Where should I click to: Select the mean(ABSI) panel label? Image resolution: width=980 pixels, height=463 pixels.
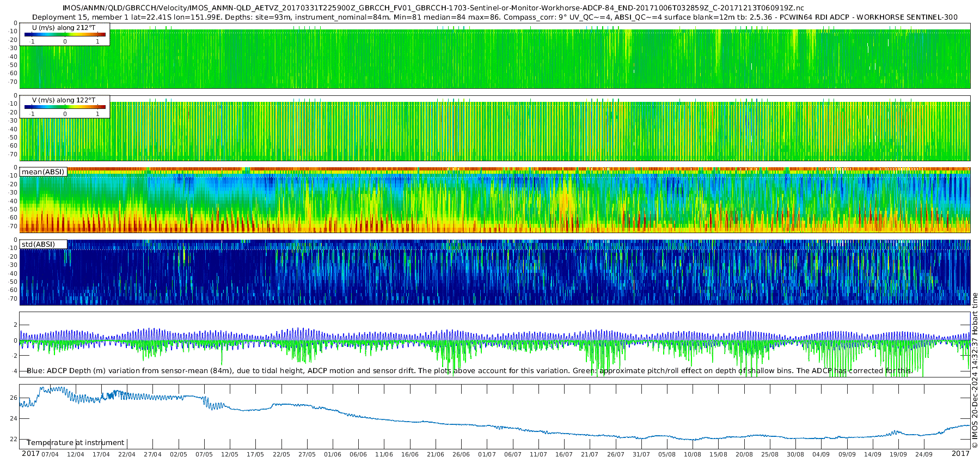43,172
